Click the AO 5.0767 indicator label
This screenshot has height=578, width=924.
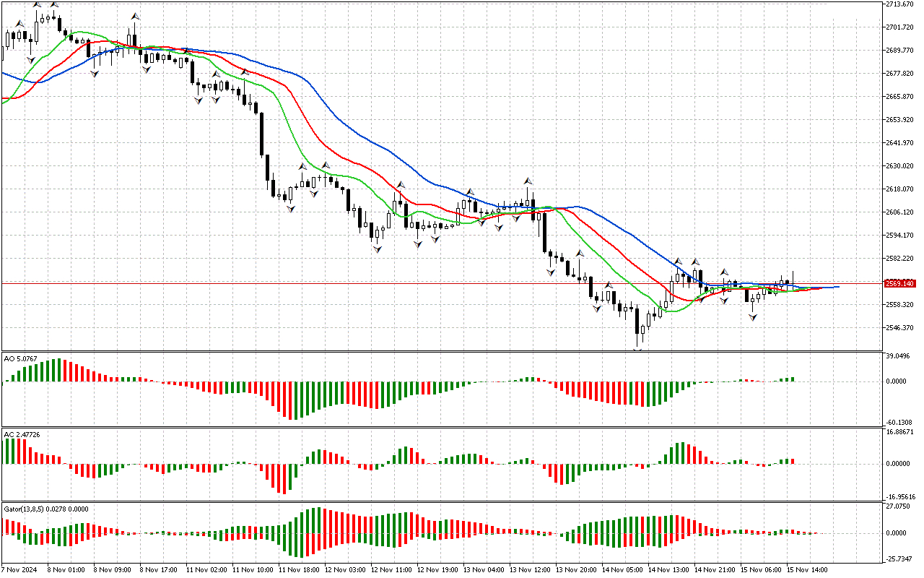[21, 358]
